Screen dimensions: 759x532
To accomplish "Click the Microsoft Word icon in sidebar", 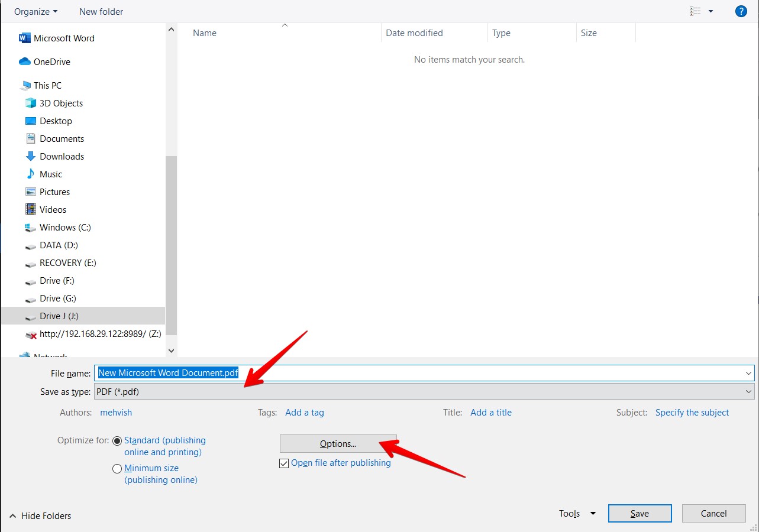I will [24, 38].
